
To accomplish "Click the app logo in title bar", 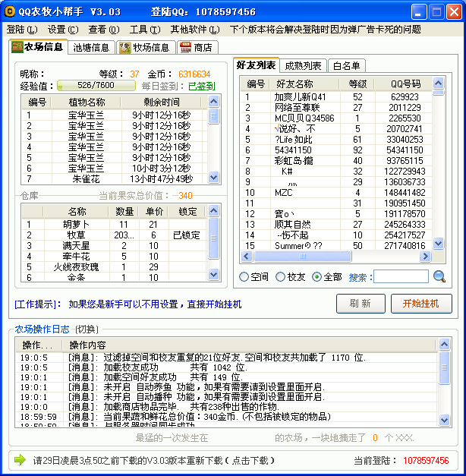I will click(x=9, y=11).
